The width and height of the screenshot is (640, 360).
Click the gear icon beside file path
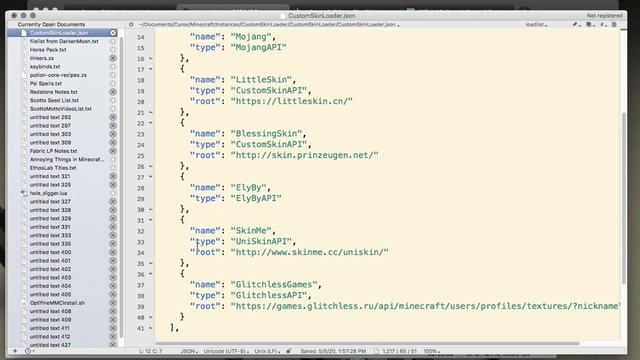(131, 24)
